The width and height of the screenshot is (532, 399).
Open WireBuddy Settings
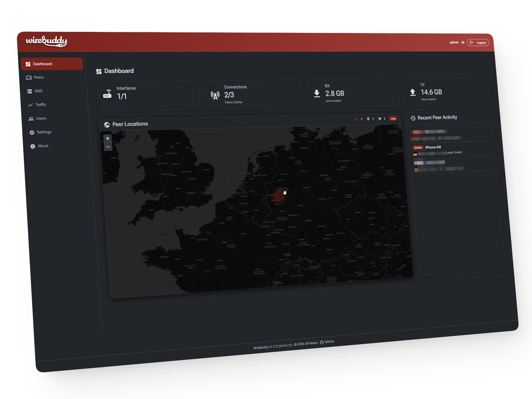(x=44, y=132)
